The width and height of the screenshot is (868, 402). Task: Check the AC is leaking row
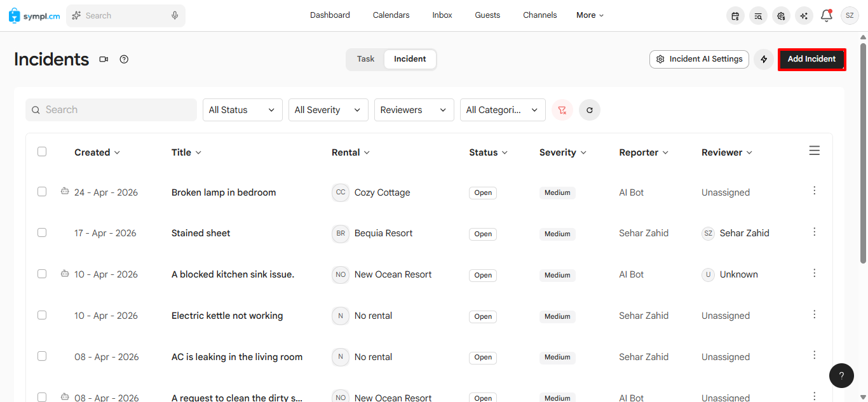(x=42, y=356)
